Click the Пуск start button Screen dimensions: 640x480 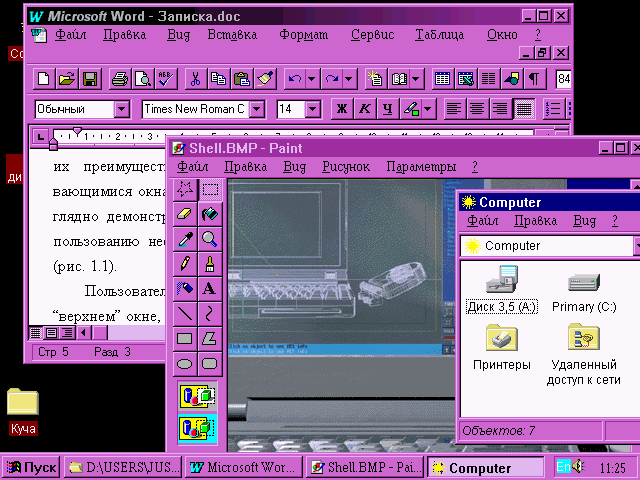coord(31,467)
